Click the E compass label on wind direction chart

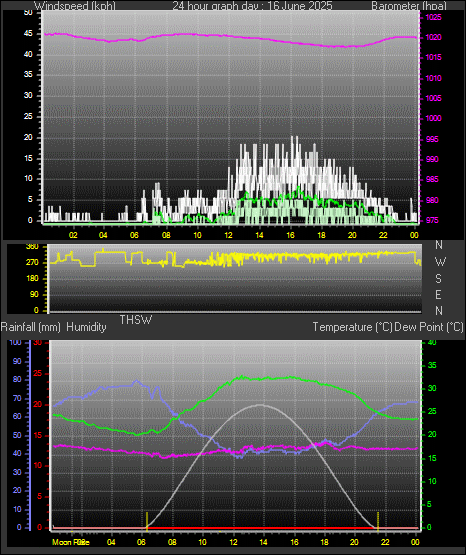[x=438, y=294]
